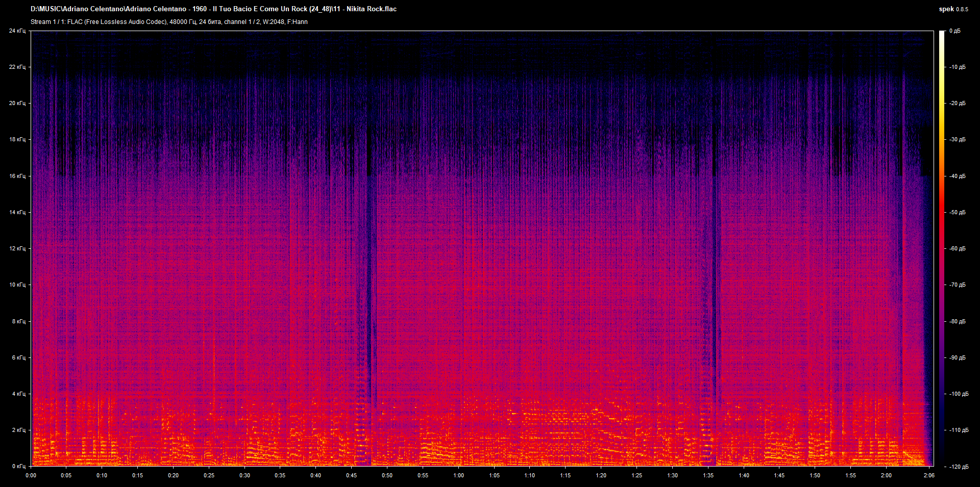The image size is (980, 487).
Task: Click the 1:10 time axis label
Action: (530, 476)
